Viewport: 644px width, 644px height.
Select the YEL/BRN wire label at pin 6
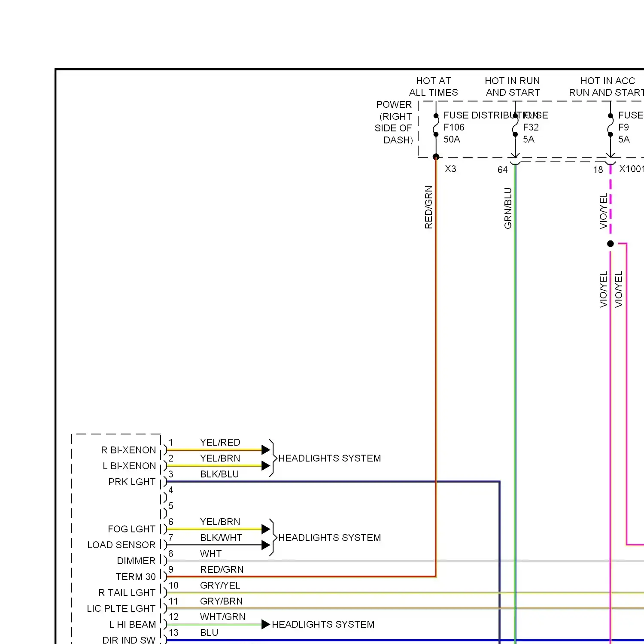[x=220, y=522]
